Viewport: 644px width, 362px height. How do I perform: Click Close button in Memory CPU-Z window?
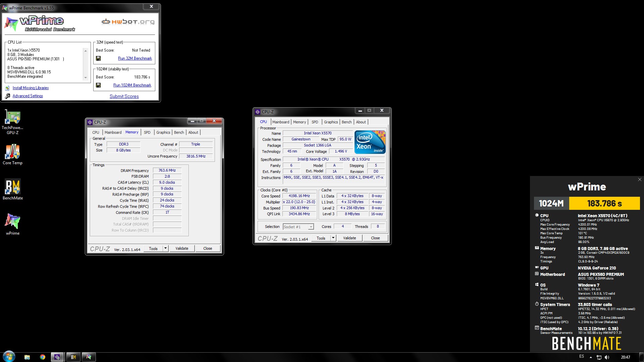click(208, 248)
